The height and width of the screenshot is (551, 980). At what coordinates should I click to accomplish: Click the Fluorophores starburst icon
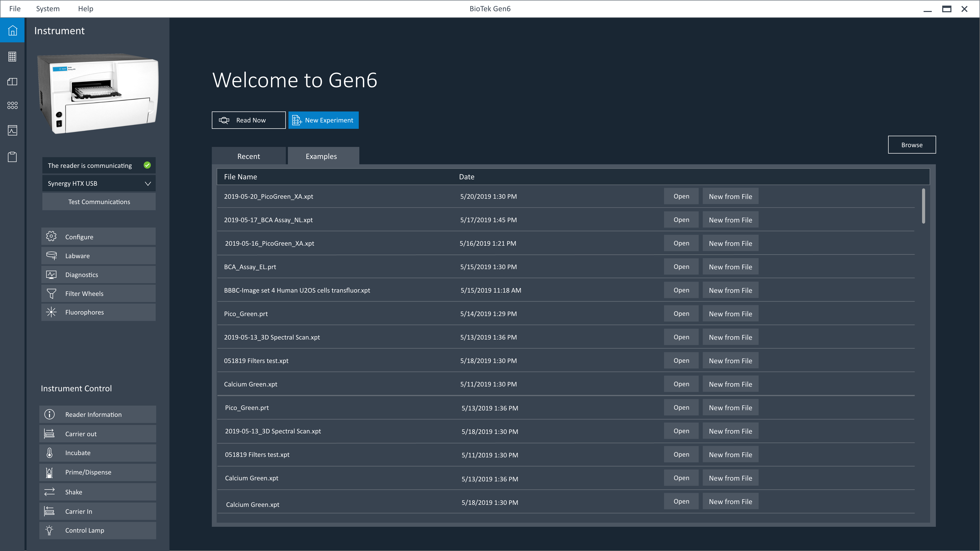tap(51, 312)
